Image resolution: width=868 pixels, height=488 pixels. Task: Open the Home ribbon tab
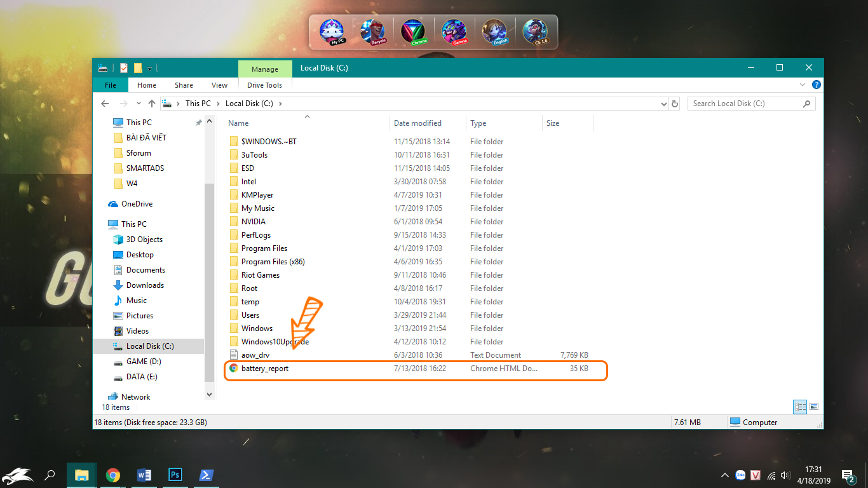point(147,85)
